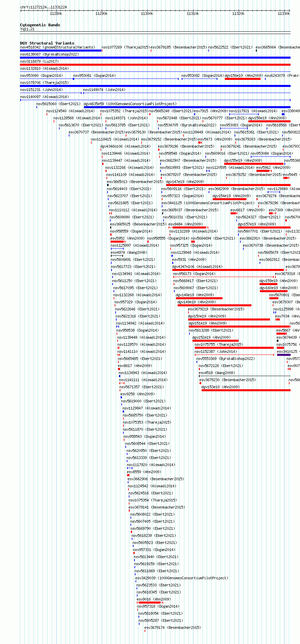Click esv9484 (Ahn2009) label

click(x=185, y=224)
